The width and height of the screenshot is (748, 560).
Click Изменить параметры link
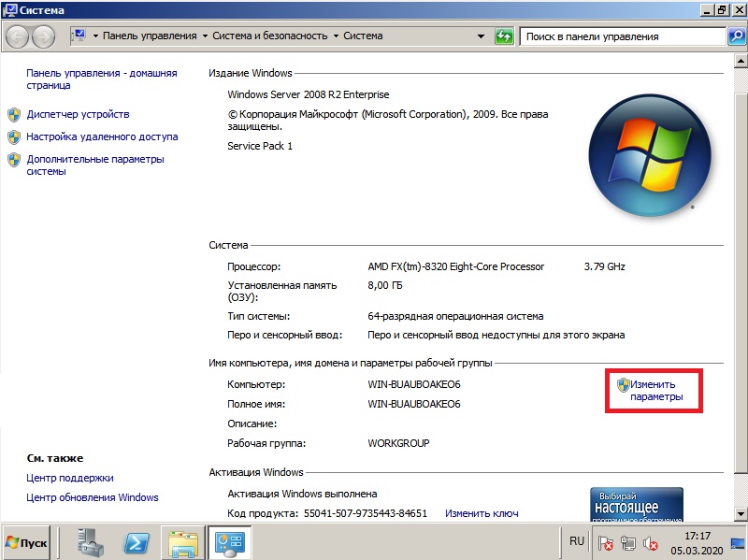[x=656, y=391]
